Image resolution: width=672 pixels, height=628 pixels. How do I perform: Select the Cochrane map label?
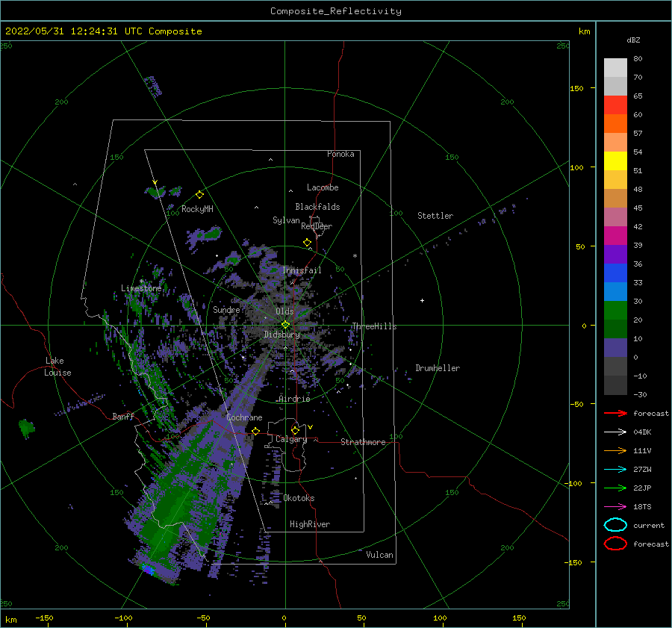click(x=244, y=417)
